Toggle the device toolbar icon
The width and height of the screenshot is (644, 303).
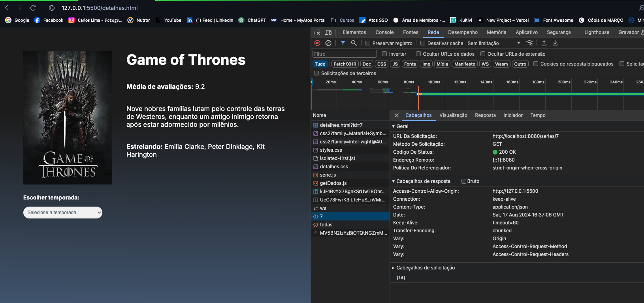pos(328,32)
